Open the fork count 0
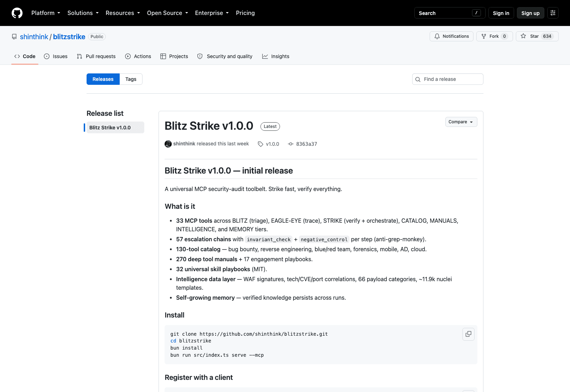 click(x=504, y=36)
